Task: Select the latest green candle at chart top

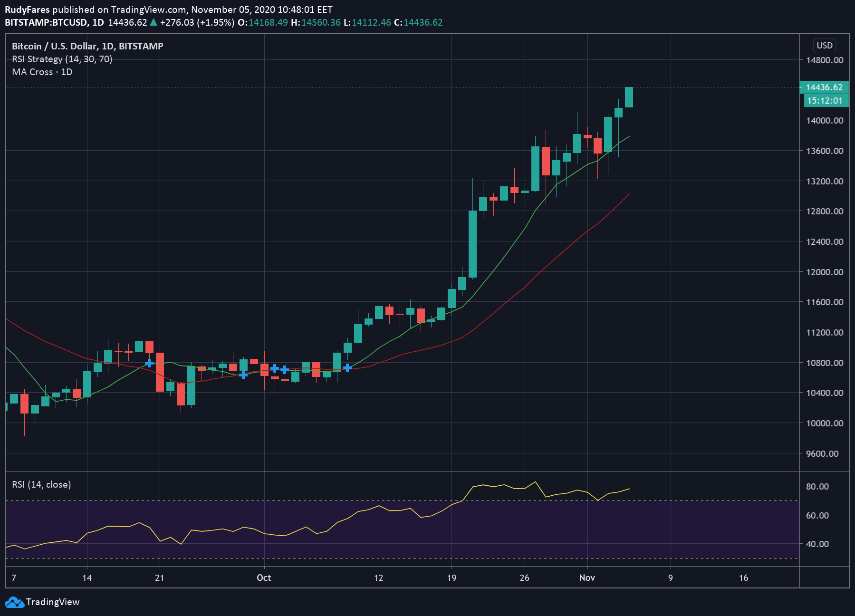Action: (629, 97)
